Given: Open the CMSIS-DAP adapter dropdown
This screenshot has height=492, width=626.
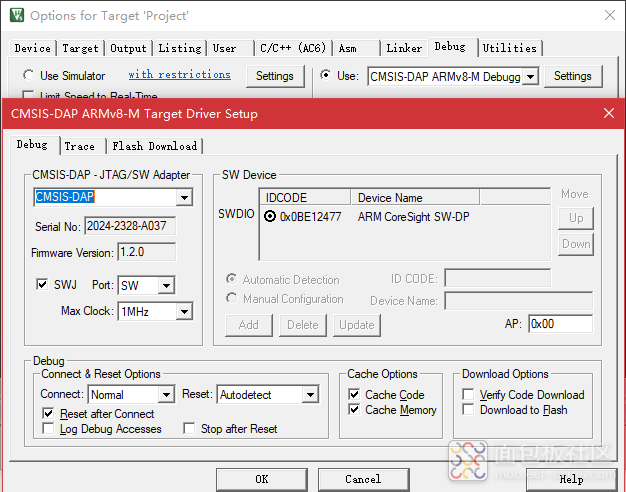Looking at the screenshot, I should 184,197.
